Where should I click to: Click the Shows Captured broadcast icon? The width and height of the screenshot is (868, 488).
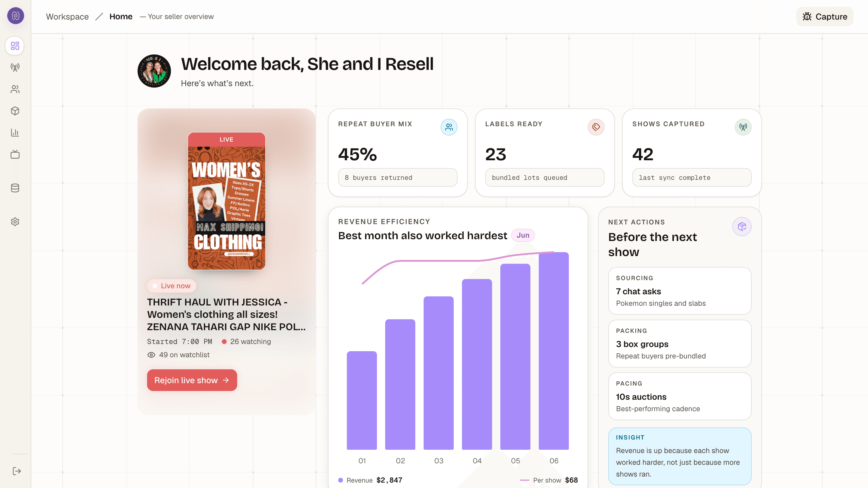(743, 127)
